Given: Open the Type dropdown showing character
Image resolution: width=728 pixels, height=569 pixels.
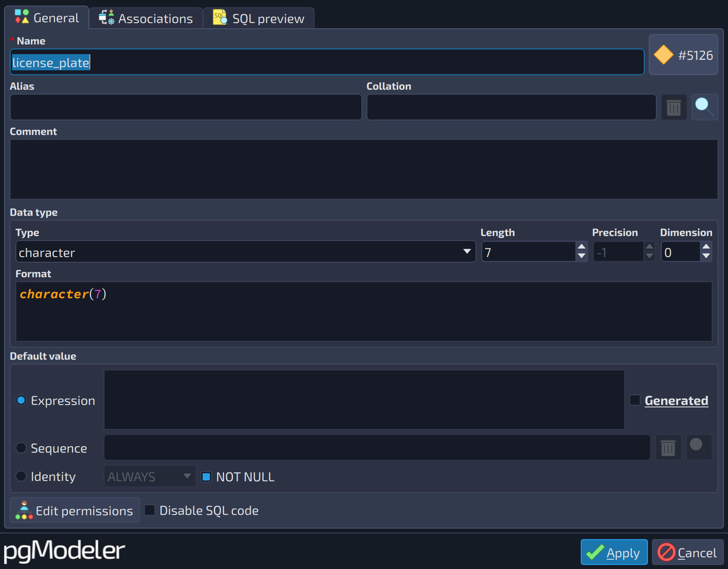Looking at the screenshot, I should click(x=245, y=252).
